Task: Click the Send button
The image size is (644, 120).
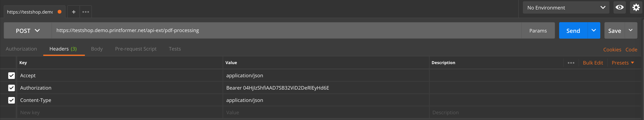Action: pos(573,31)
